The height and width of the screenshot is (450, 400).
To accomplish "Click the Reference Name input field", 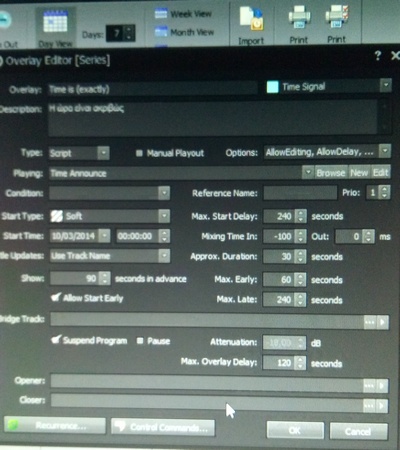I will pos(300,193).
